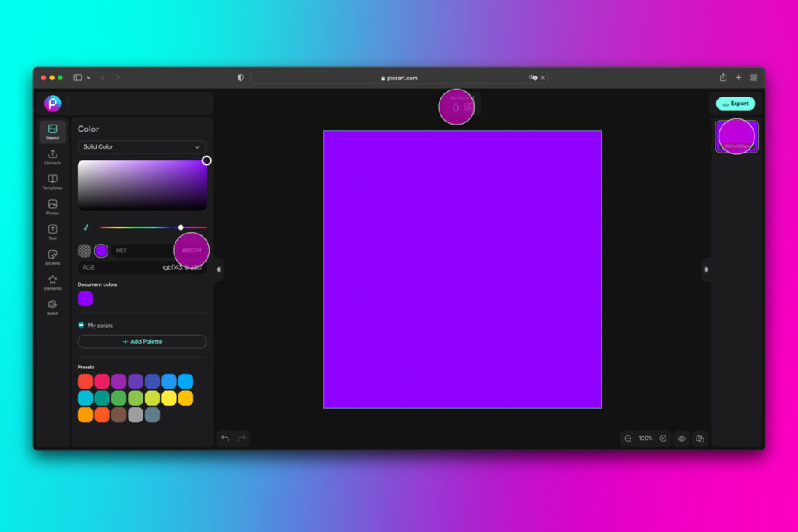Click the Add Palette button
This screenshot has width=798, height=532.
tap(141, 341)
